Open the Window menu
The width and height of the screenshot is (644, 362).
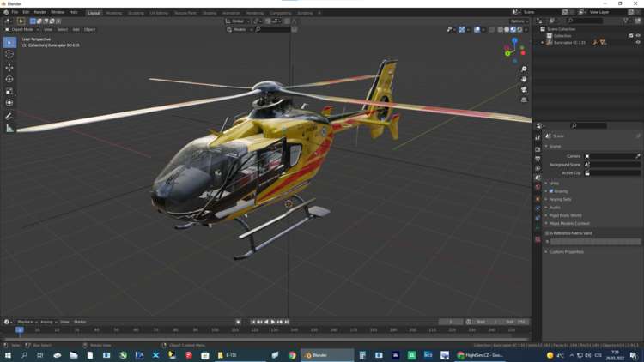pyautogui.click(x=58, y=12)
